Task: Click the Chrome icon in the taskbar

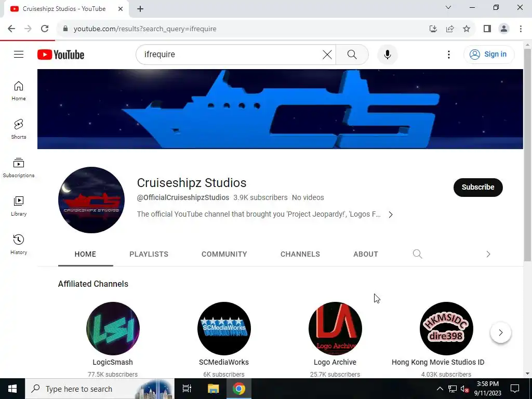Action: click(x=239, y=389)
